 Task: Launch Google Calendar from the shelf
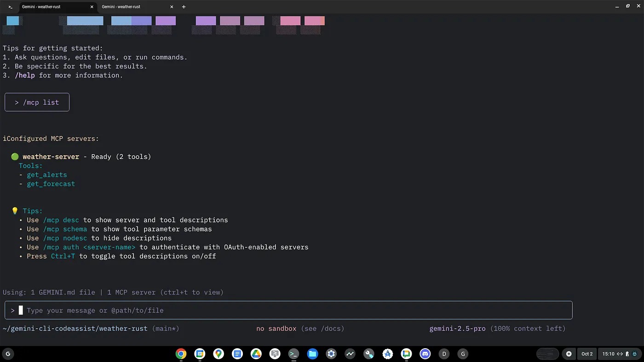pos(200,354)
